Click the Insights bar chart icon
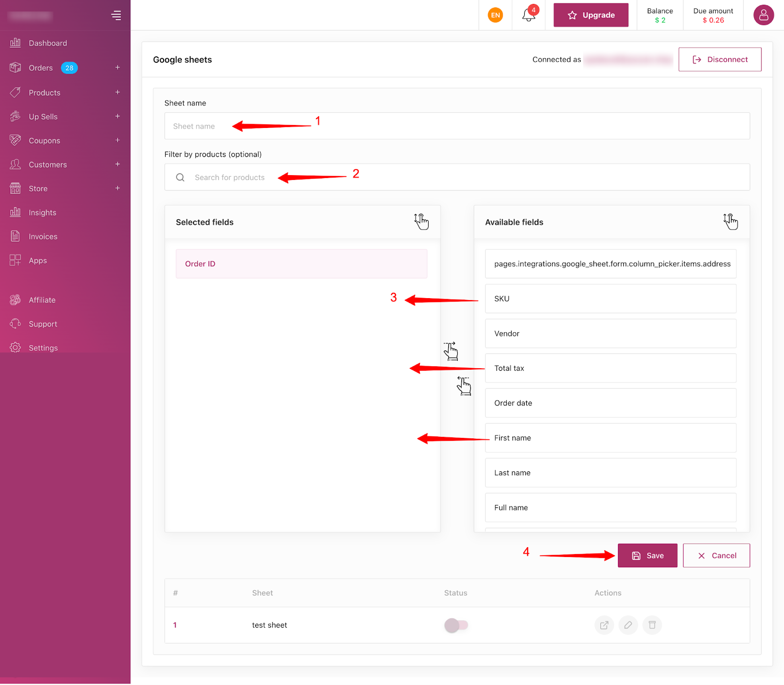784x685 pixels. point(15,212)
